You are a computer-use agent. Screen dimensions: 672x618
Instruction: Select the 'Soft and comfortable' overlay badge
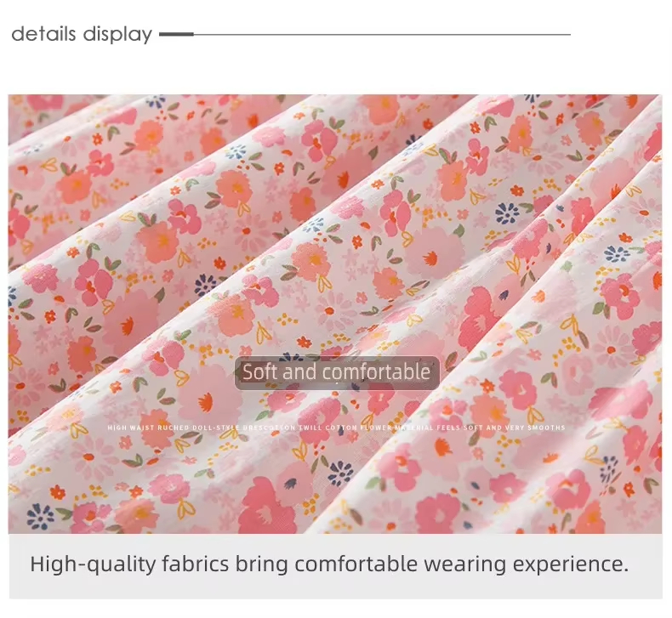337,372
